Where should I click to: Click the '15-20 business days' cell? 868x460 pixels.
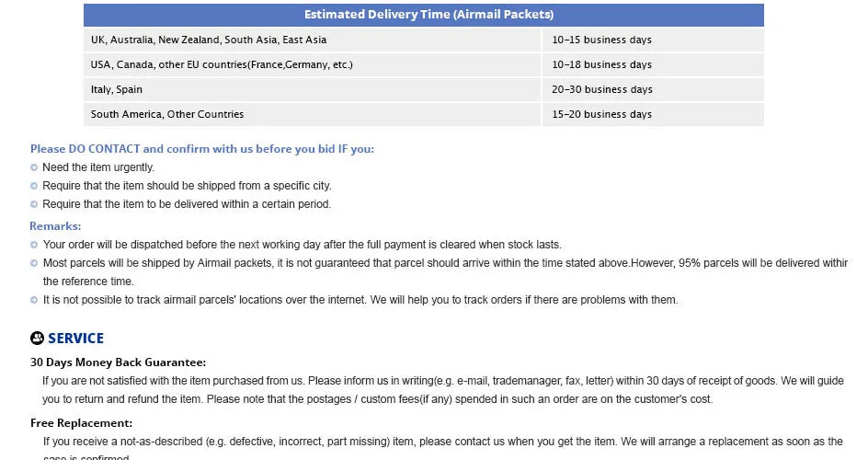(x=653, y=115)
